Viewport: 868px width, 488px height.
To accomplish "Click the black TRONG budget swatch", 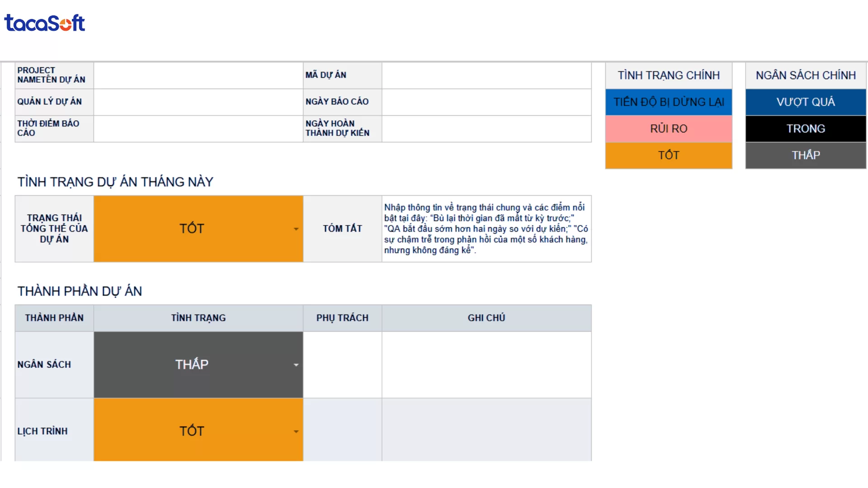I will [x=805, y=129].
